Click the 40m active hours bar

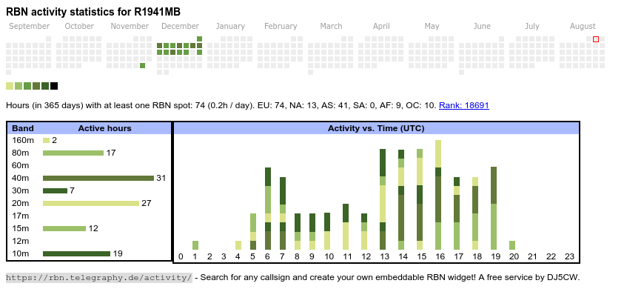(98, 178)
